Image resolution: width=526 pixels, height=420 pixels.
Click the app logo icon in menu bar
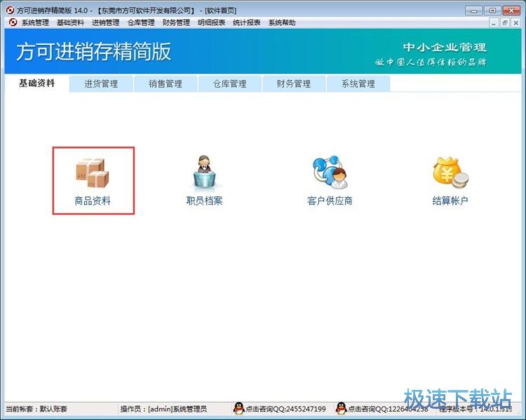point(13,22)
